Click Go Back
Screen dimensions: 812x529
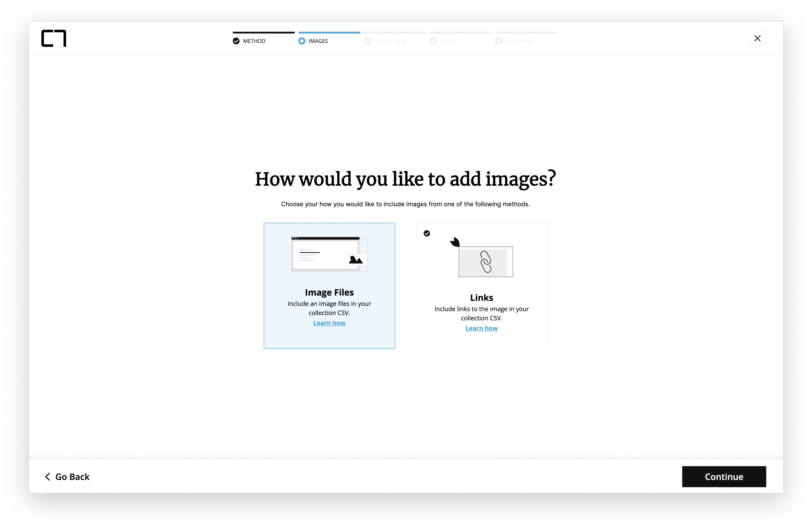click(67, 477)
